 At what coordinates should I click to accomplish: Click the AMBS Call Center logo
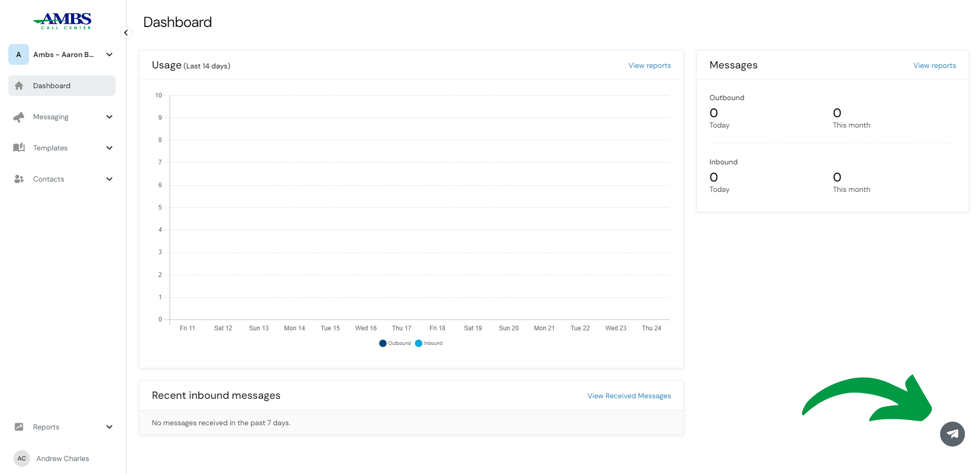point(62,21)
